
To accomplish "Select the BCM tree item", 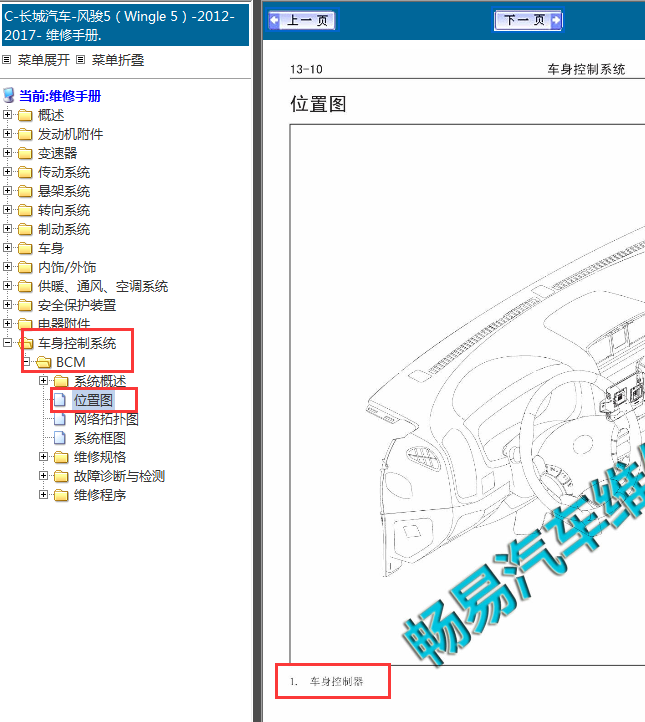I will 70,362.
